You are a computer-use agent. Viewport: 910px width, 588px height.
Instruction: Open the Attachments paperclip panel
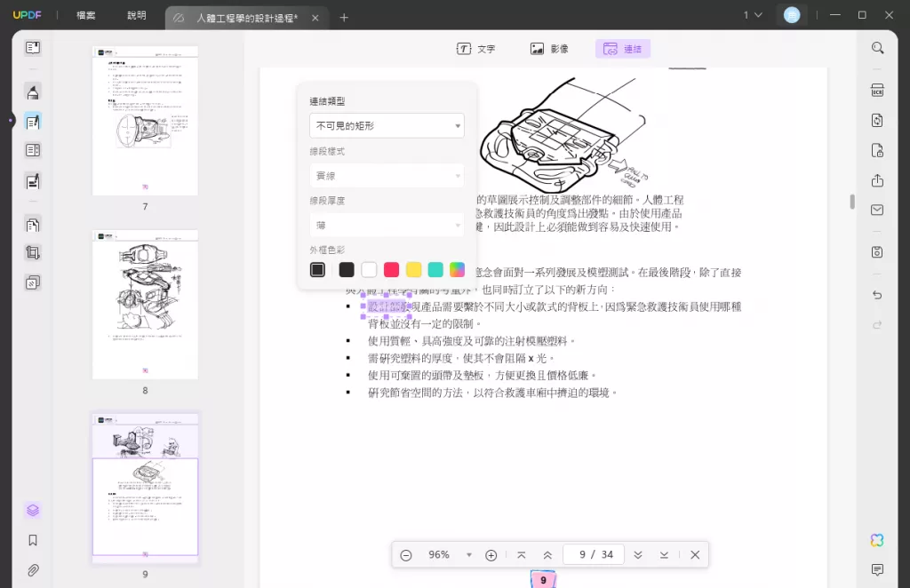click(33, 570)
